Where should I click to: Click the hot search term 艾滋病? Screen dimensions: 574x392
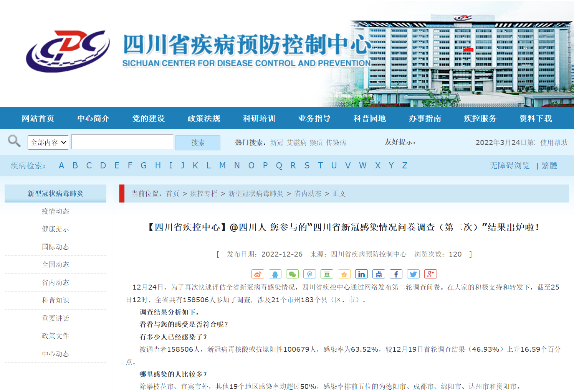coord(297,143)
